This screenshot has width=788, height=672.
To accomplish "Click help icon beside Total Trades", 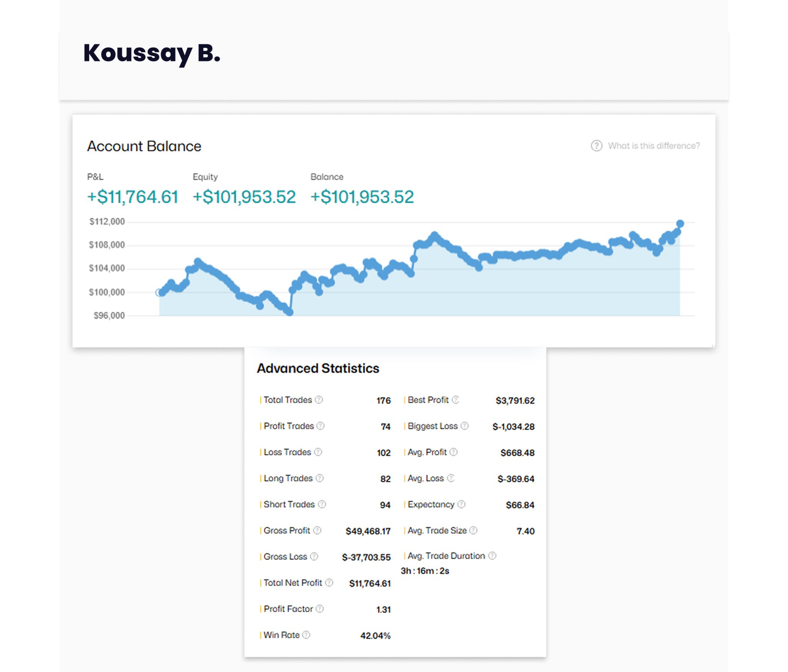I will coord(319,400).
